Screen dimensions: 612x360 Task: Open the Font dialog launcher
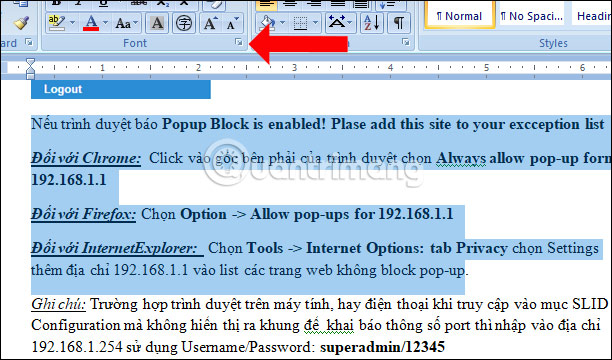(239, 42)
